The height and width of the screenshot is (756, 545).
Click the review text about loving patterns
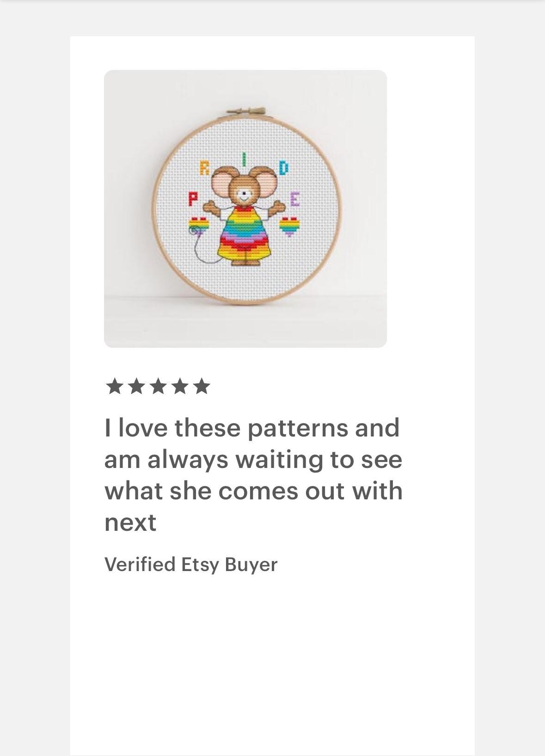click(253, 475)
